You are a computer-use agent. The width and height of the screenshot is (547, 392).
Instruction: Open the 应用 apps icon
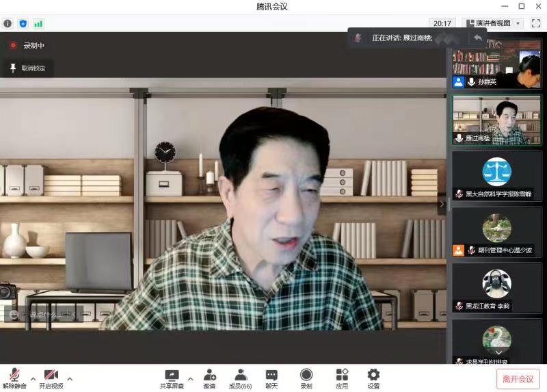coord(342,377)
